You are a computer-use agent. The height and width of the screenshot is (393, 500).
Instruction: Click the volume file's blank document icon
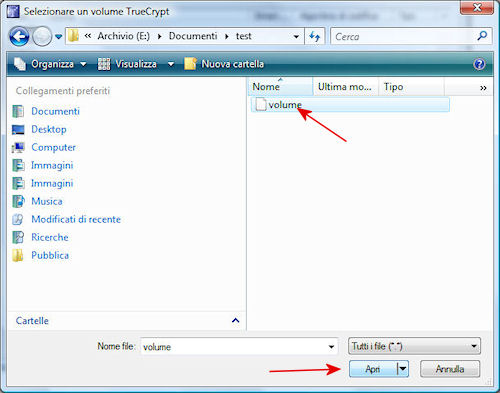pyautogui.click(x=261, y=104)
